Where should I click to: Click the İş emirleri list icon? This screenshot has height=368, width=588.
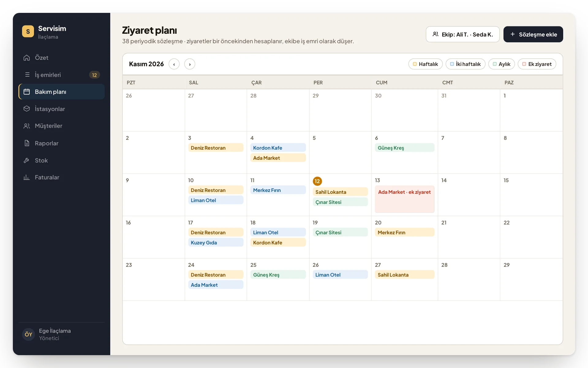[27, 75]
